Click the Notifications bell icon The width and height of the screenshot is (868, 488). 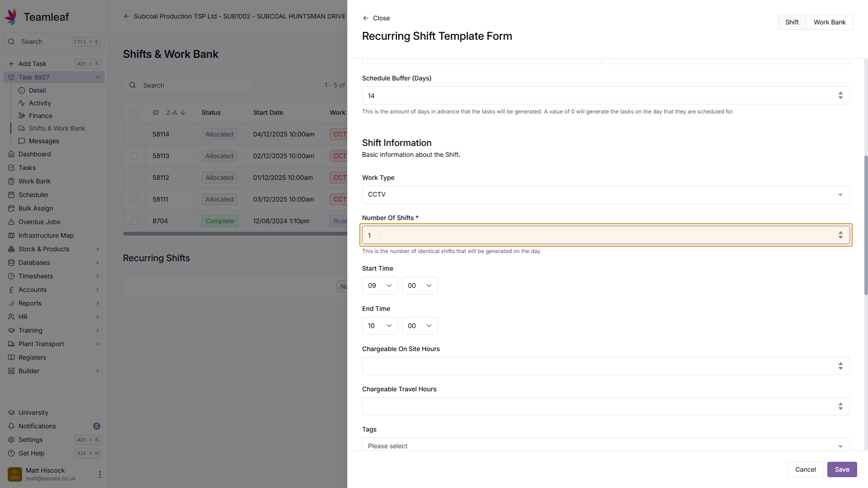(11, 426)
